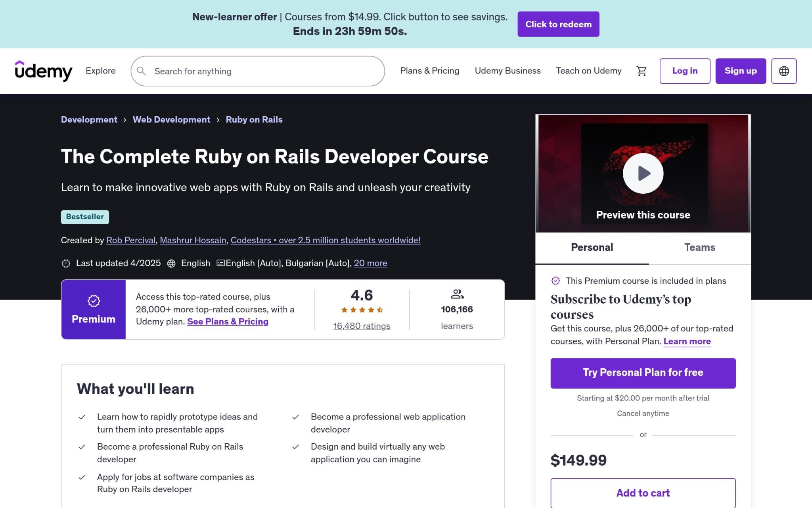Screen dimensions: 812x508
Task: Click the Last updated badge icon
Action: coord(66,263)
